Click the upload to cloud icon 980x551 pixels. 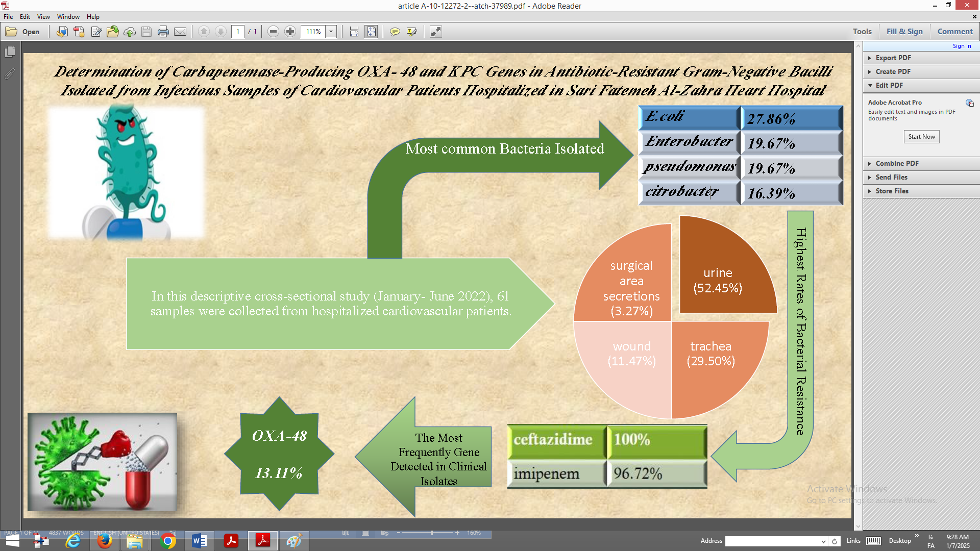130,32
